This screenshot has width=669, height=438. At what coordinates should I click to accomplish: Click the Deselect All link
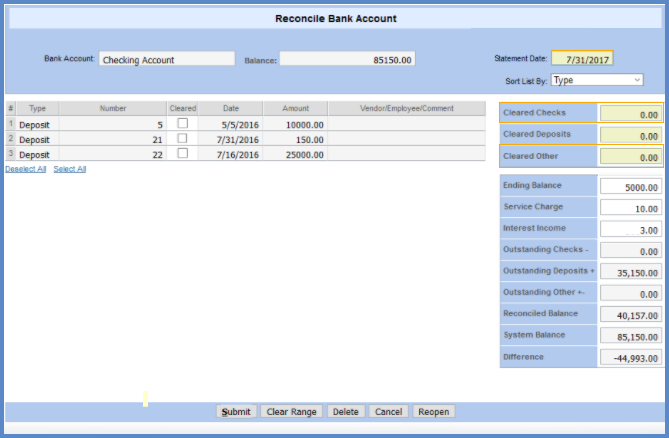pos(26,169)
